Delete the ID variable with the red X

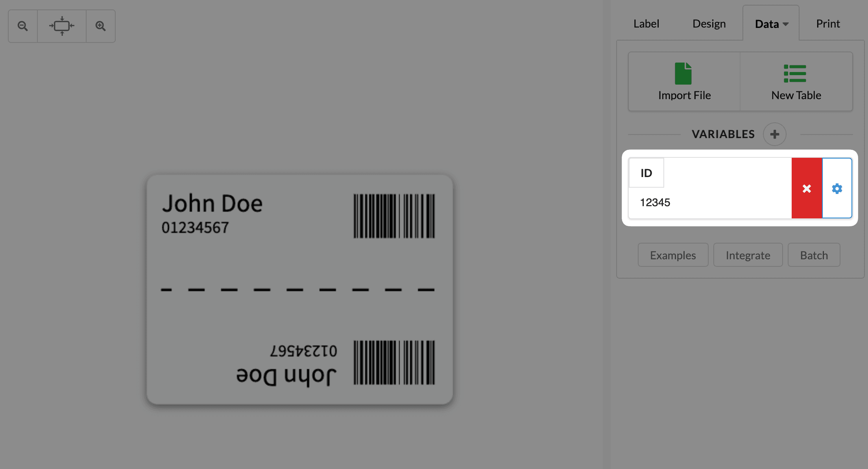(x=806, y=188)
